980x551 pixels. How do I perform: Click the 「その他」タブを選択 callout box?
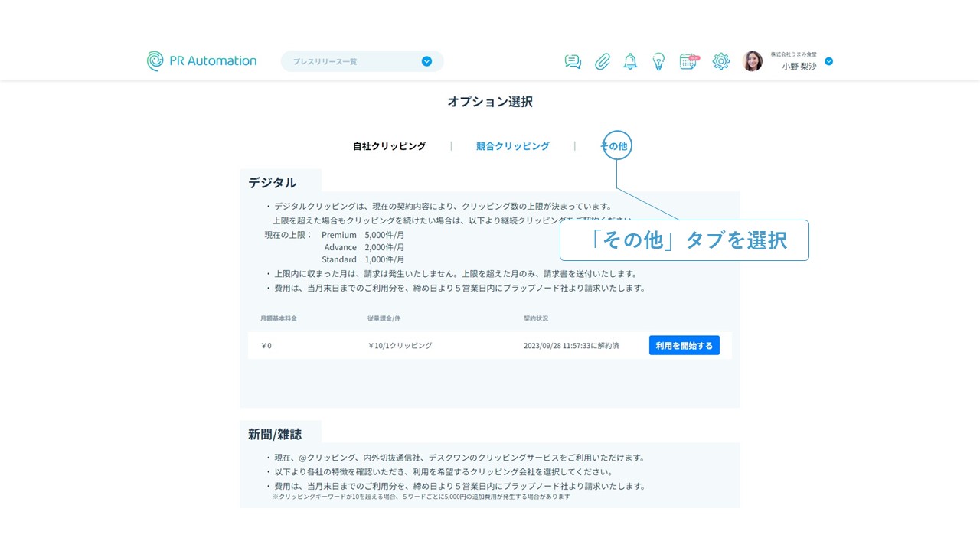[x=684, y=240]
